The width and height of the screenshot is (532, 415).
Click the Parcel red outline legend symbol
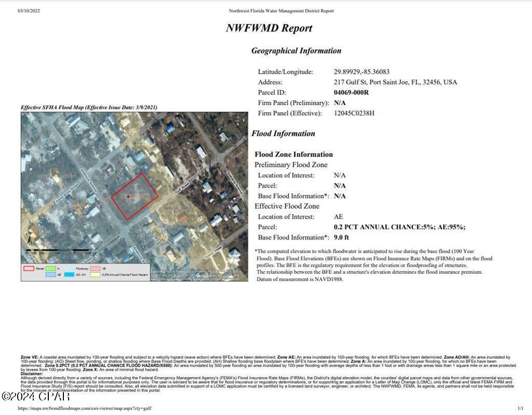click(x=29, y=268)
